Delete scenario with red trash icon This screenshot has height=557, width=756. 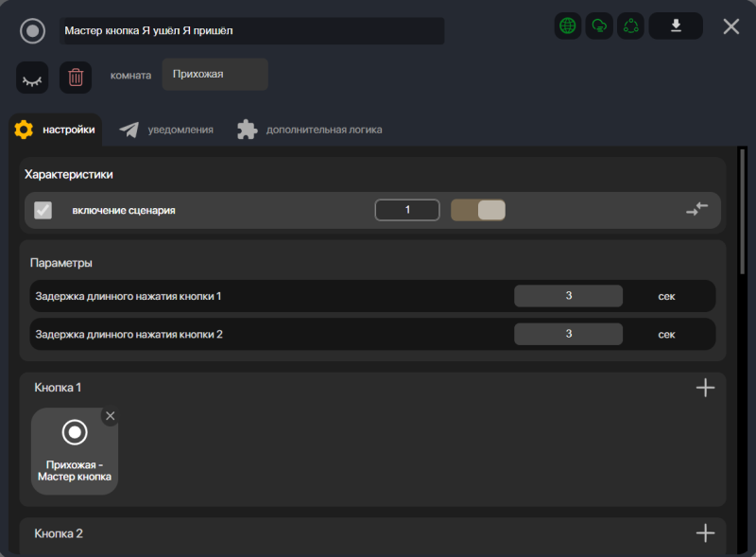(76, 78)
